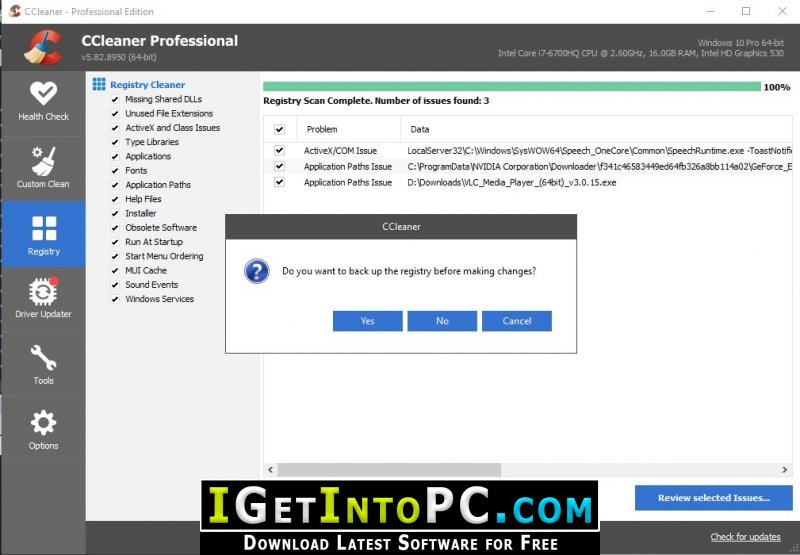The width and height of the screenshot is (800, 555).
Task: Open the Custom Clean section
Action: [43, 168]
